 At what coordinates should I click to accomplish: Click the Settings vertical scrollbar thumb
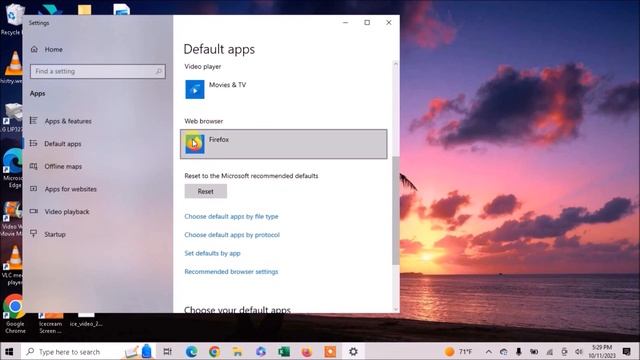pyautogui.click(x=395, y=210)
